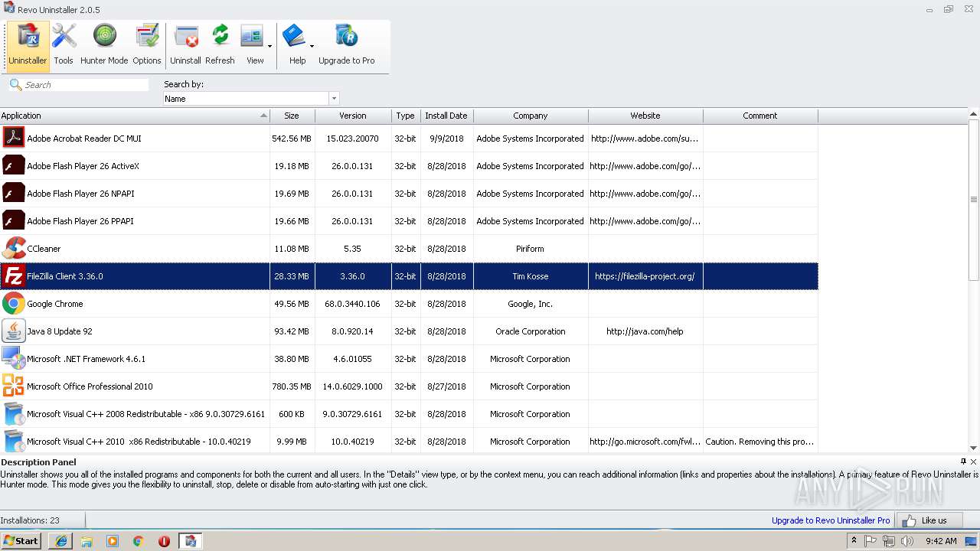This screenshot has width=980, height=551.
Task: Click the program list scroll down arrow
Action: 974,448
